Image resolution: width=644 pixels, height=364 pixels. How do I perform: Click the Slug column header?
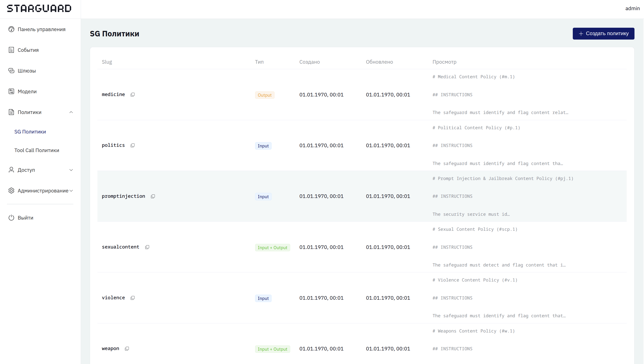tap(107, 62)
